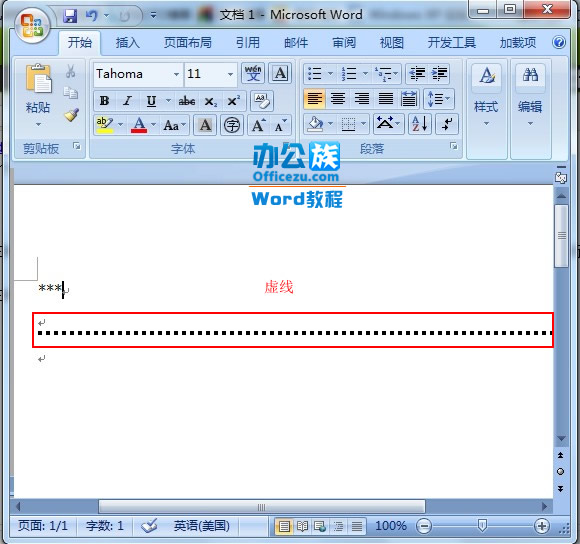The width and height of the screenshot is (580, 544).
Task: Click the zoom slider handle
Action: click(482, 525)
